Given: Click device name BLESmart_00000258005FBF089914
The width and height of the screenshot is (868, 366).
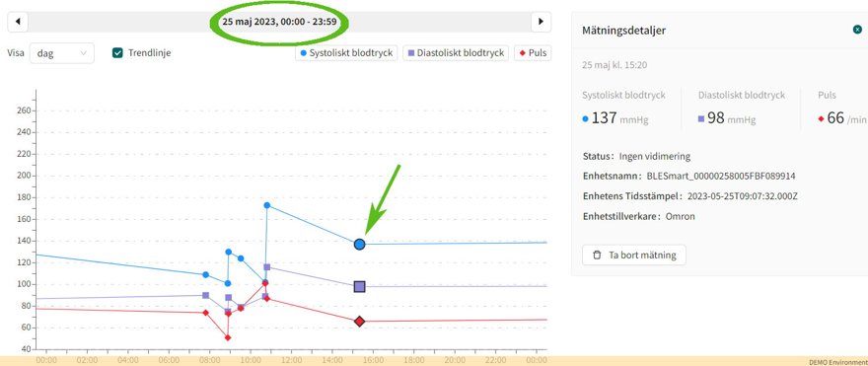Looking at the screenshot, I should tap(721, 176).
